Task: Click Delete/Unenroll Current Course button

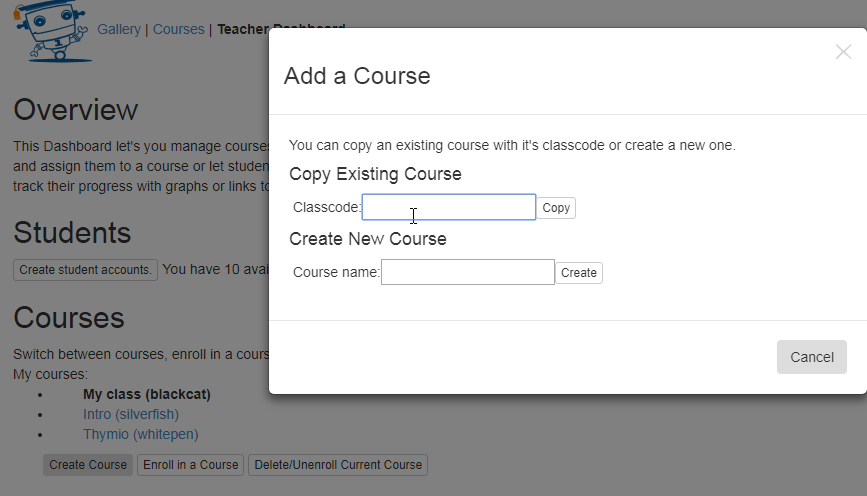Action: click(x=338, y=465)
